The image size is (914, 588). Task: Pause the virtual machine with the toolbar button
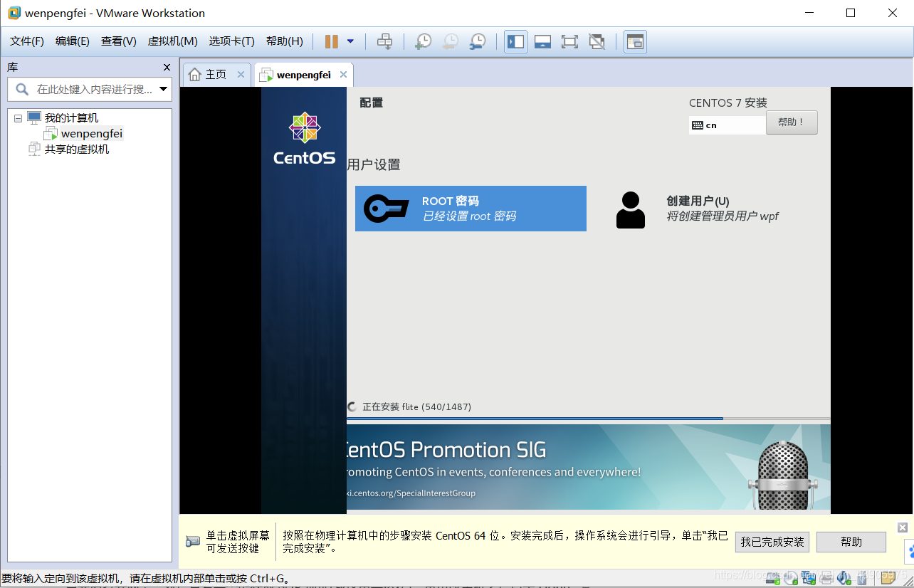coord(331,41)
